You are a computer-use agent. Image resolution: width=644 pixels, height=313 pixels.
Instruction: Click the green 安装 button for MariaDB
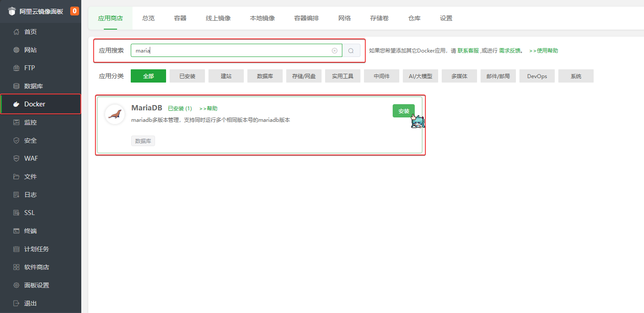pyautogui.click(x=404, y=111)
